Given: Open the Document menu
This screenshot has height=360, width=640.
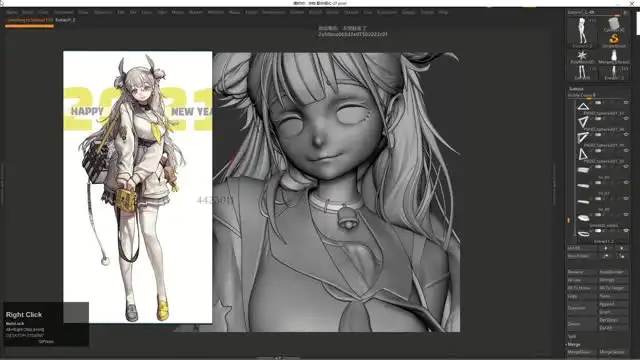Looking at the screenshot, I should (x=64, y=13).
